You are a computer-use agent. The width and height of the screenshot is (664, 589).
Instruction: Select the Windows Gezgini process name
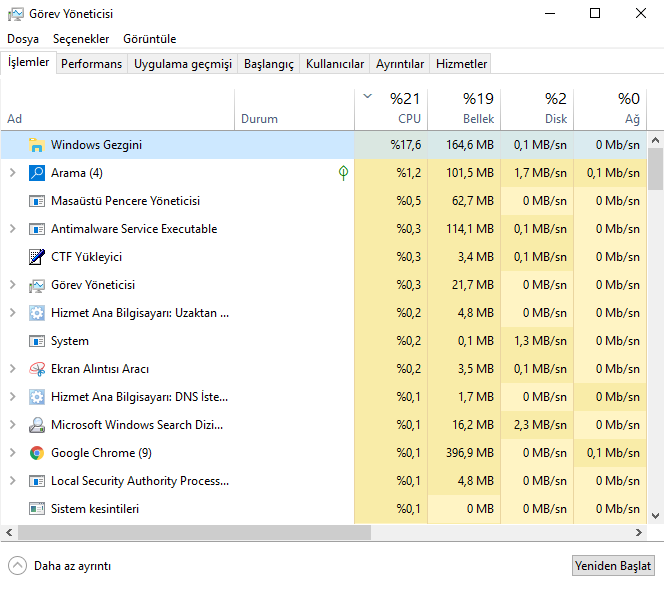pos(96,145)
